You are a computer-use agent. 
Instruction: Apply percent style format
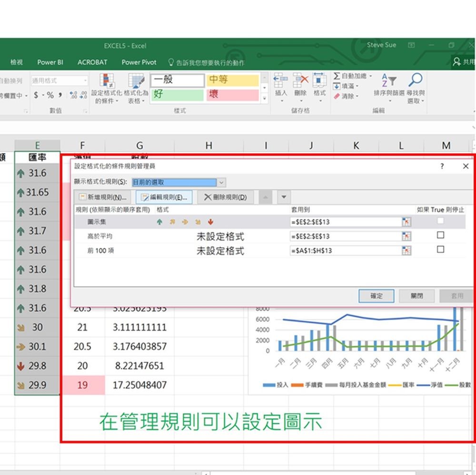pos(50,95)
